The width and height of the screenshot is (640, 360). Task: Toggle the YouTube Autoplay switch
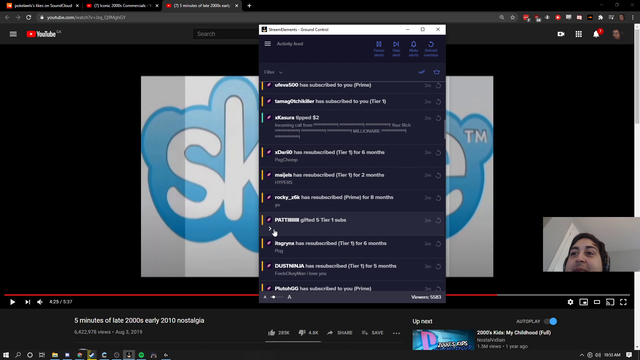point(551,321)
